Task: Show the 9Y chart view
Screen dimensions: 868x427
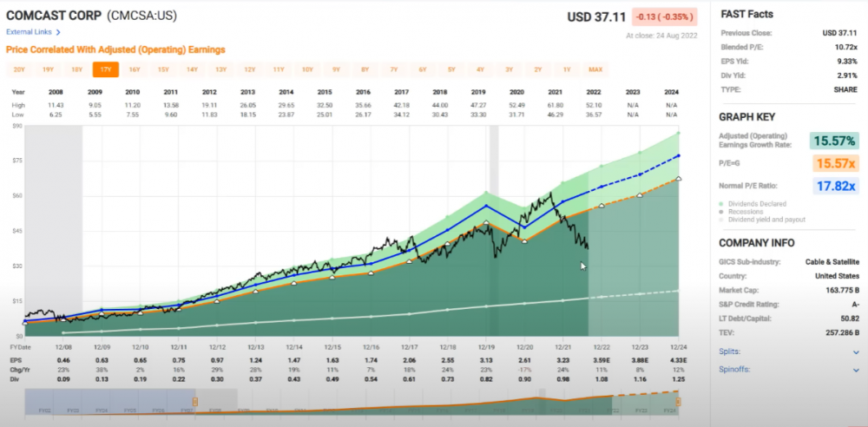Action: [335, 69]
